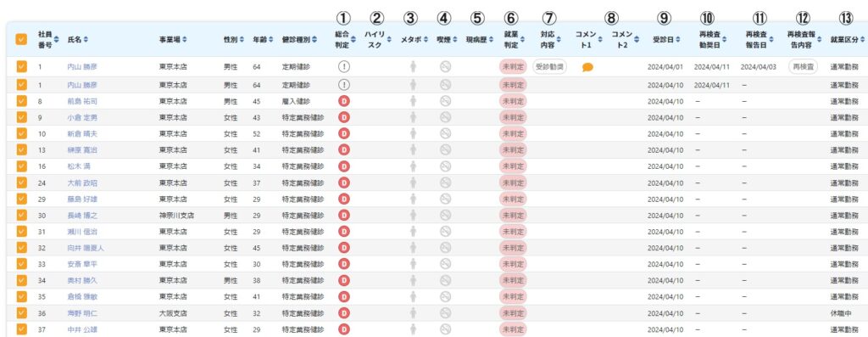Click the no-smoking icon in the 2024/04/01 row
Viewport: 868px width, 337px height.
pyautogui.click(x=445, y=66)
